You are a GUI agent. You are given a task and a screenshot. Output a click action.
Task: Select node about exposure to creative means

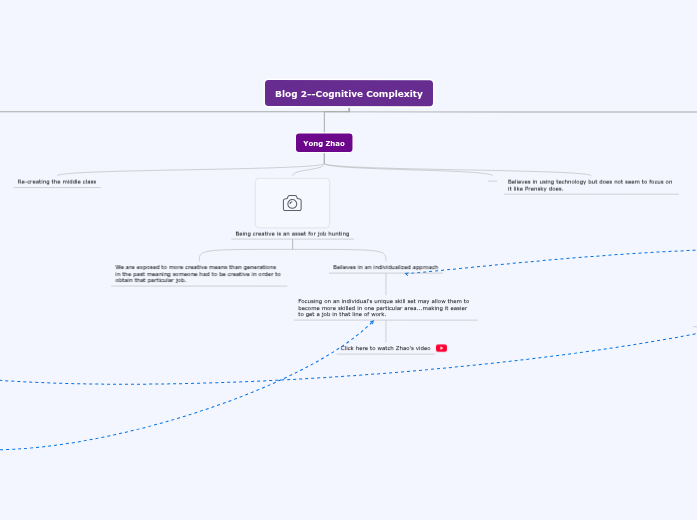click(x=198, y=274)
